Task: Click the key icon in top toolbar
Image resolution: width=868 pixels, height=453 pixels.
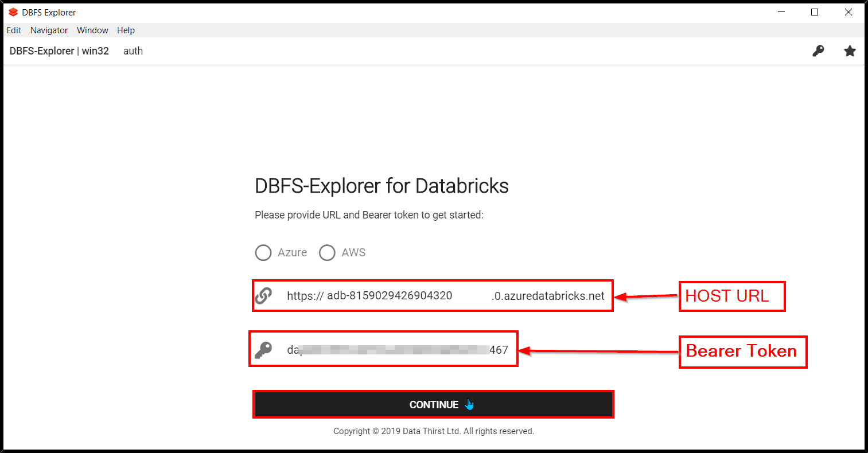Action: pos(818,51)
